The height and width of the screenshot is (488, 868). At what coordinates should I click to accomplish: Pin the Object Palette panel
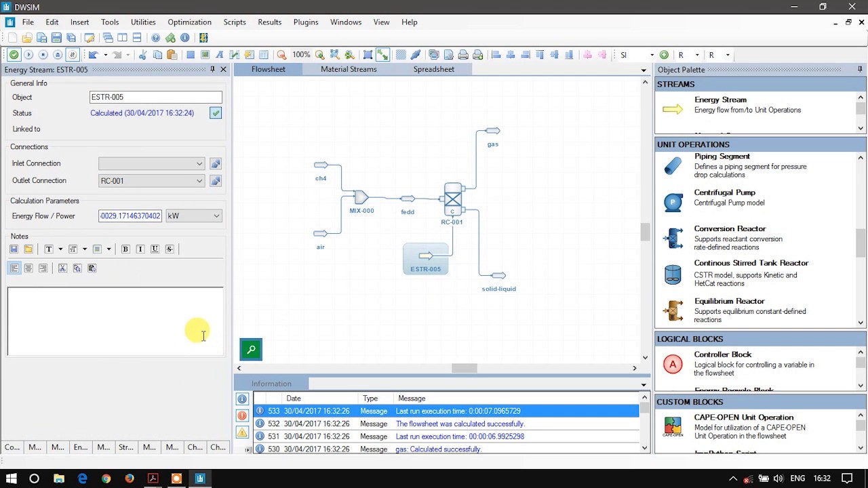(860, 70)
